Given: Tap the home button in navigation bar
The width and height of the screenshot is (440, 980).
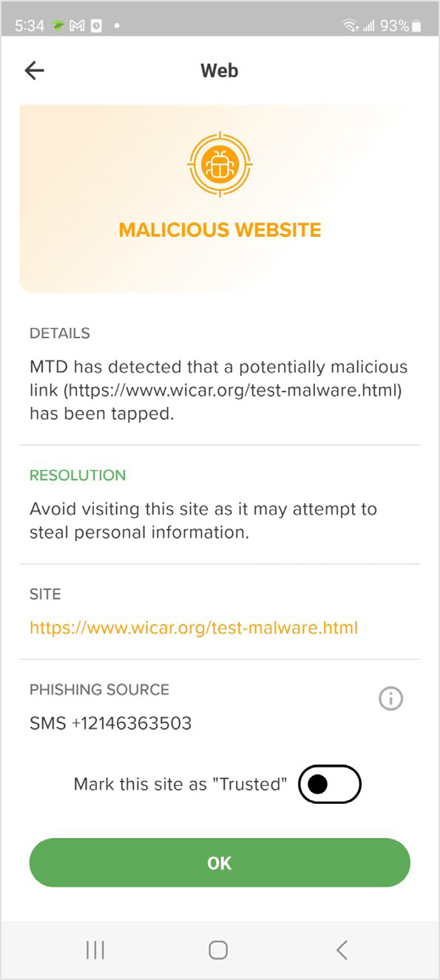Looking at the screenshot, I should 219,949.
